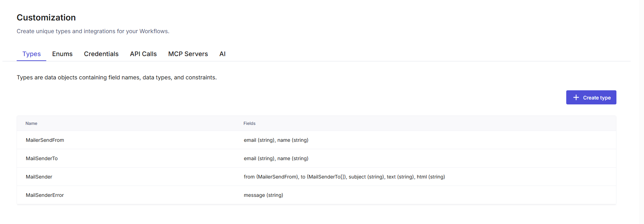
Task: Switch to the Types tab
Action: coord(31,54)
